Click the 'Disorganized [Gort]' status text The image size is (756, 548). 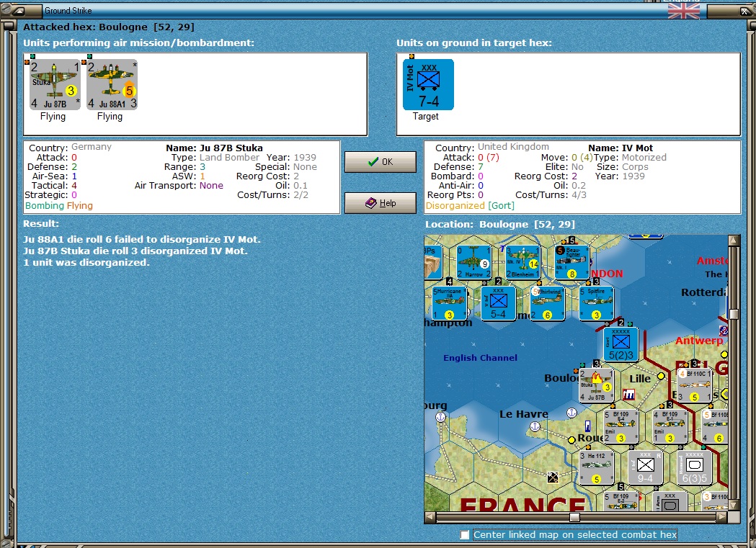(x=470, y=206)
